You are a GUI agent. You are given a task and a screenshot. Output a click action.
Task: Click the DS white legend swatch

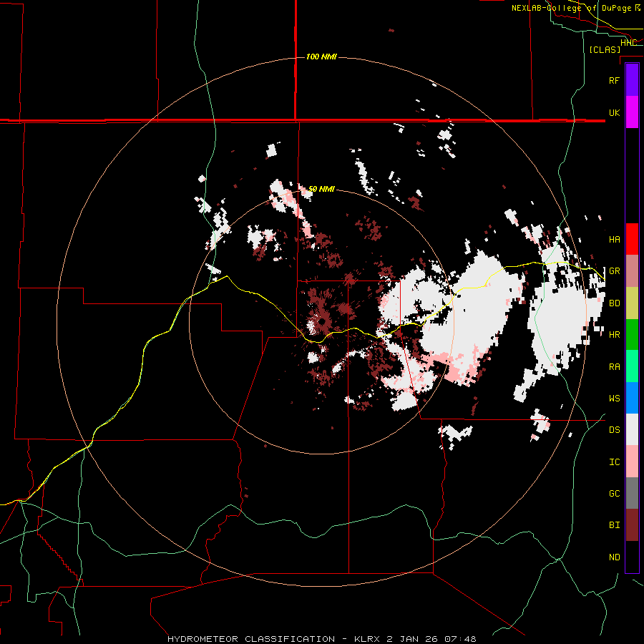point(632,429)
